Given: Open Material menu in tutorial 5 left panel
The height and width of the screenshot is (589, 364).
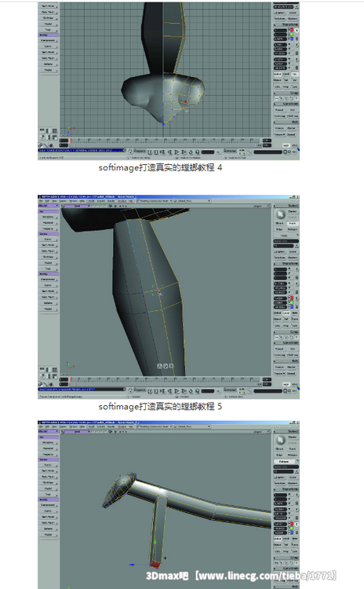Looking at the screenshot, I should (x=48, y=223).
